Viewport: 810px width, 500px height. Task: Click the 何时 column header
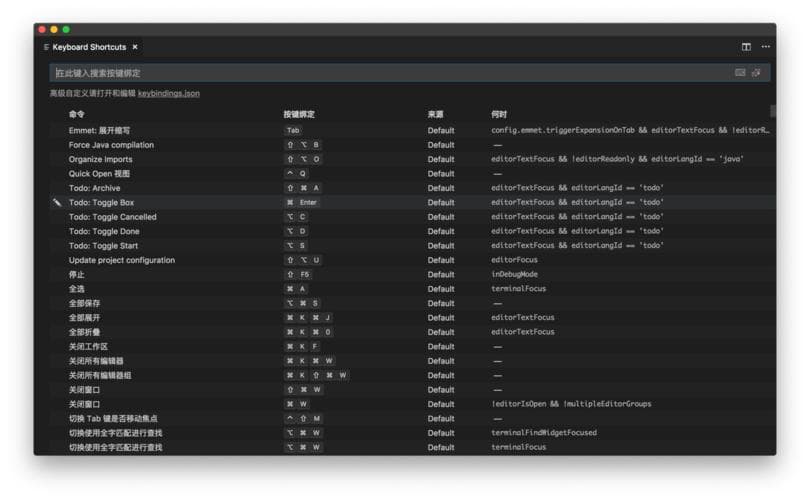click(x=499, y=114)
